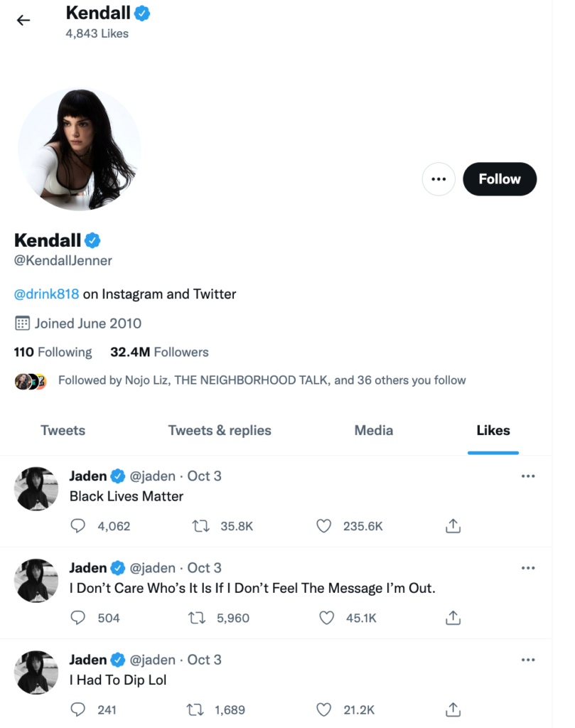Select the Tweets & replies tab
Image resolution: width=575 pixels, height=728 pixels.
coord(219,430)
